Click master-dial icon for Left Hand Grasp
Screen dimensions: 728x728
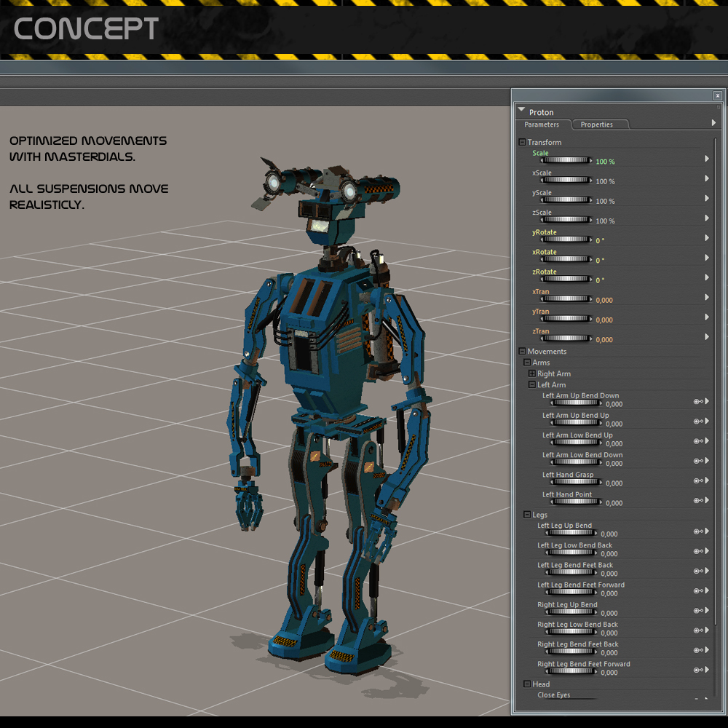(698, 481)
